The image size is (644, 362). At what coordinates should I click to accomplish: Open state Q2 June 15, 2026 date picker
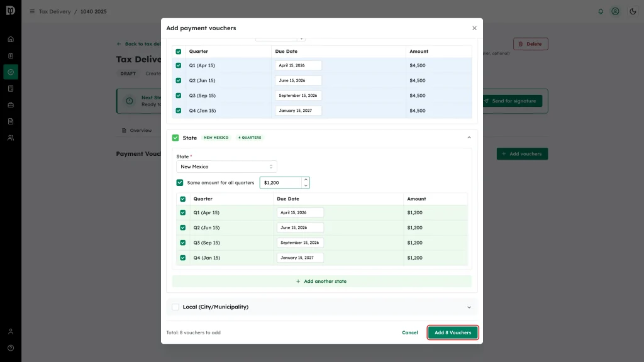coord(300,228)
